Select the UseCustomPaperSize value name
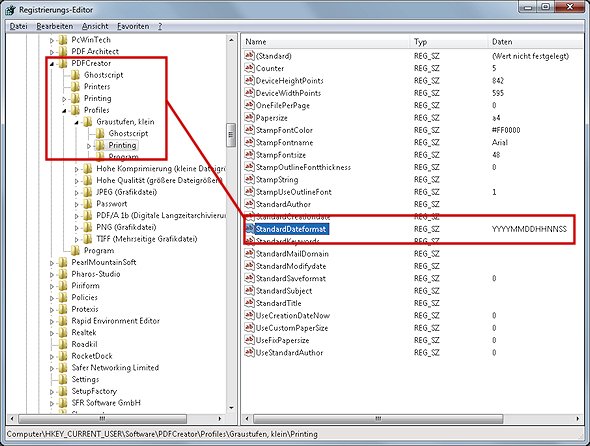590x446 pixels. point(292,328)
